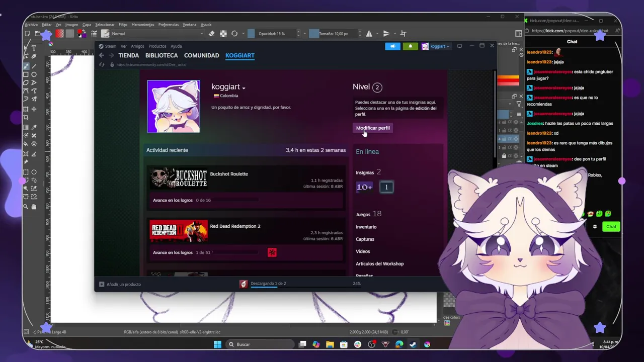
Task: Open the BIBLIOTECA tab in Steam
Action: pos(162,55)
